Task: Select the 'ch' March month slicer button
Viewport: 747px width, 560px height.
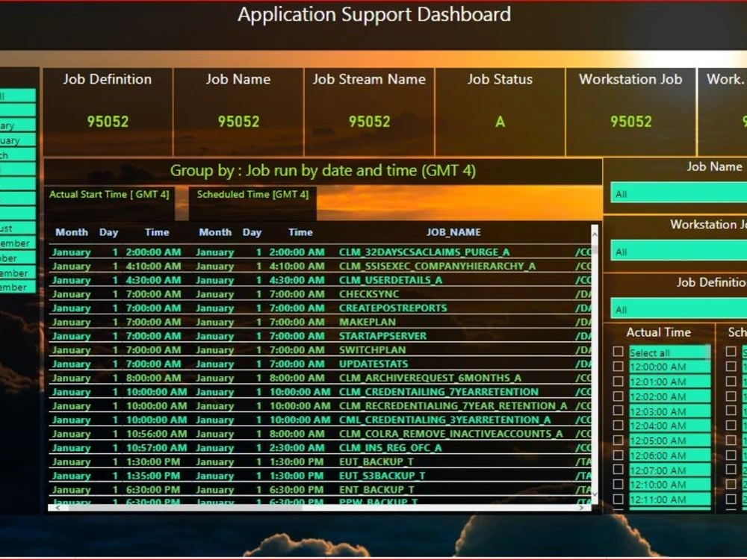Action: (x=18, y=155)
